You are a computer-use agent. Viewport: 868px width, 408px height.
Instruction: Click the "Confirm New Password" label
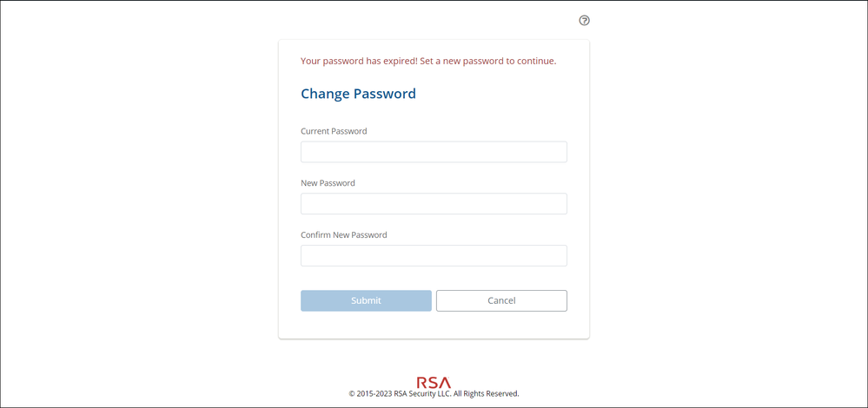click(x=343, y=235)
